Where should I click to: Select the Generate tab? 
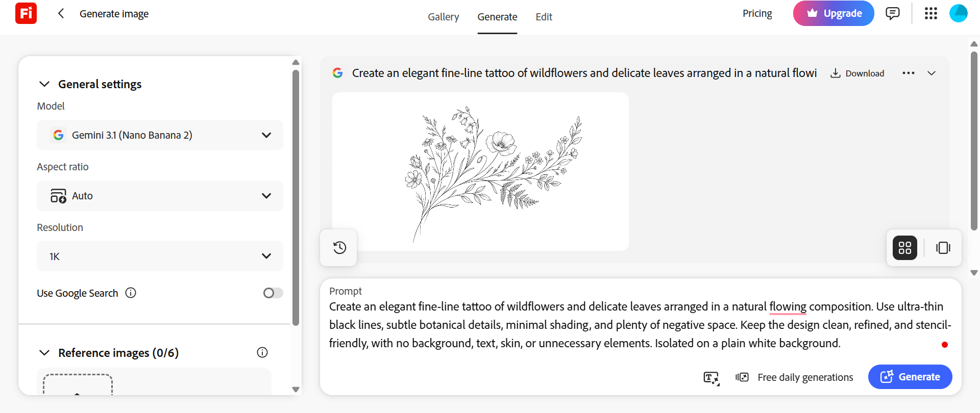coord(497,17)
